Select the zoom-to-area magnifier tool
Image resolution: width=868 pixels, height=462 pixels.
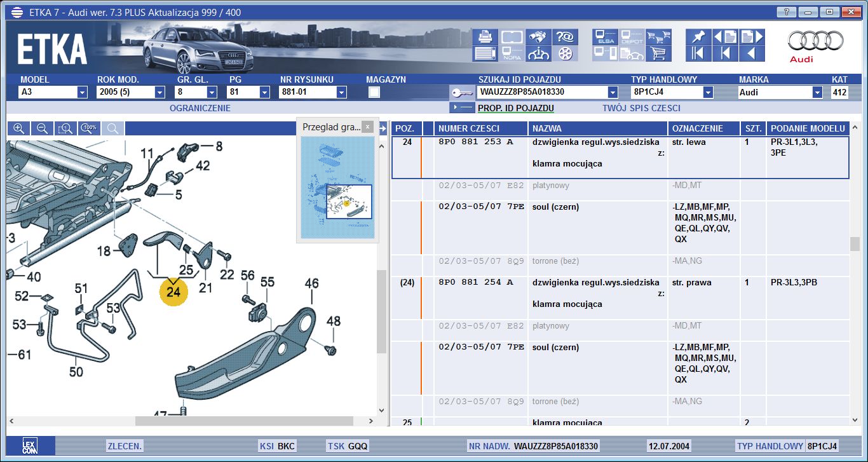(x=66, y=128)
